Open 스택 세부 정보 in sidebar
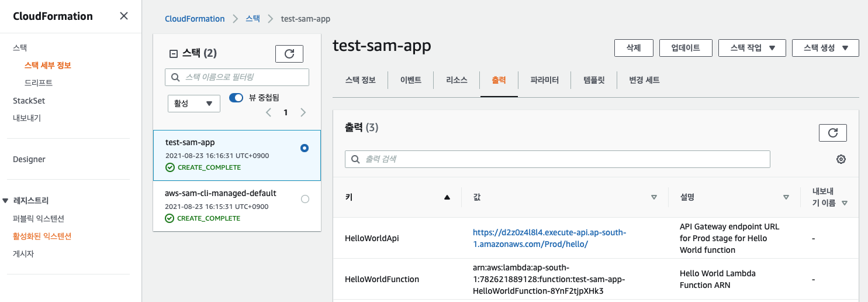Image resolution: width=868 pixels, height=302 pixels. 48,66
